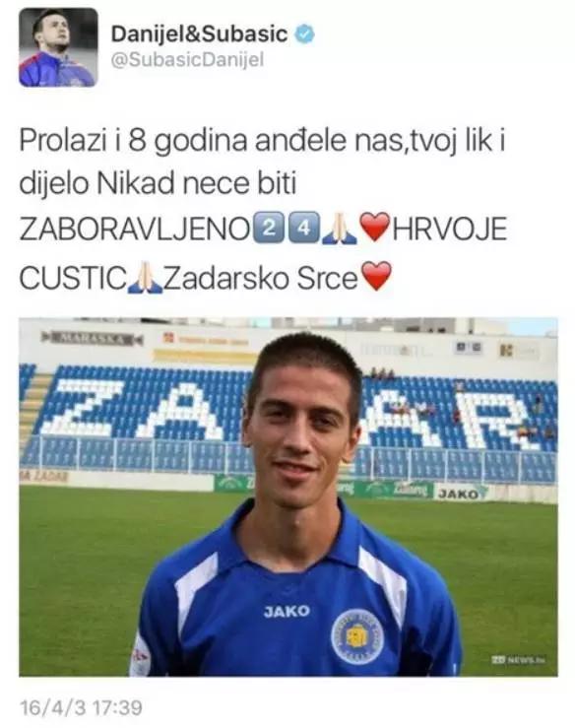Viewport: 575px width, 728px height.
Task: Click the Danijel&Subasic display name
Action: coord(199,33)
